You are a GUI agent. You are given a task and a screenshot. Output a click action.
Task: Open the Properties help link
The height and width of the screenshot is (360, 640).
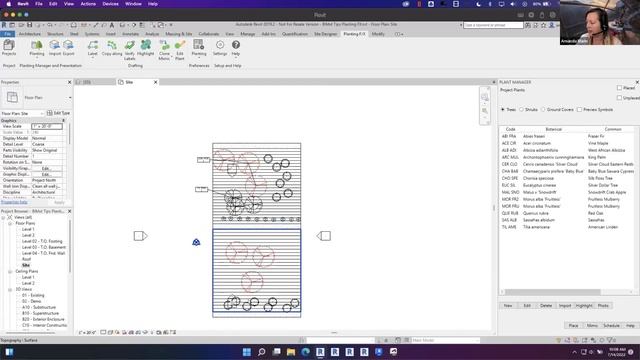(x=14, y=202)
